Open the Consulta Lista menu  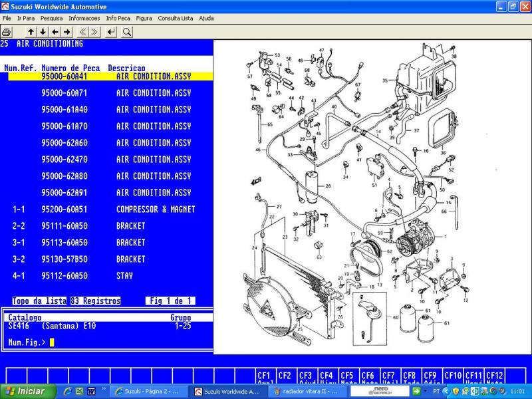coord(176,19)
